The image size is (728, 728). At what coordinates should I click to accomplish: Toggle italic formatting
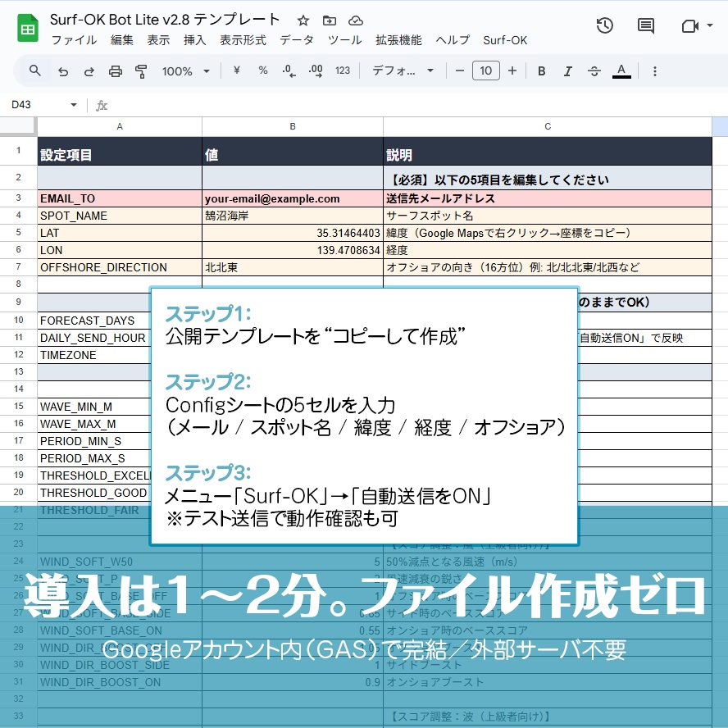pyautogui.click(x=568, y=71)
